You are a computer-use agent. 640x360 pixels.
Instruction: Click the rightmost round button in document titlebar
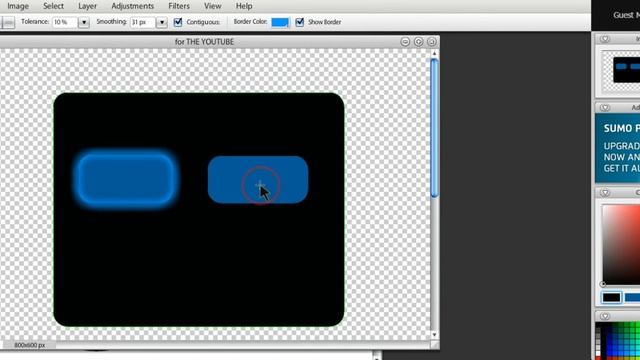(x=431, y=42)
